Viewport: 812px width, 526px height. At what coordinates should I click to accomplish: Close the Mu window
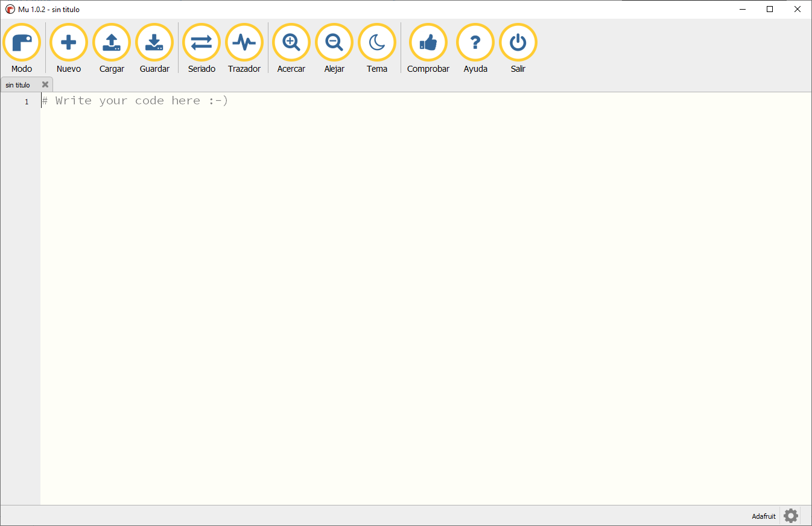(x=798, y=9)
